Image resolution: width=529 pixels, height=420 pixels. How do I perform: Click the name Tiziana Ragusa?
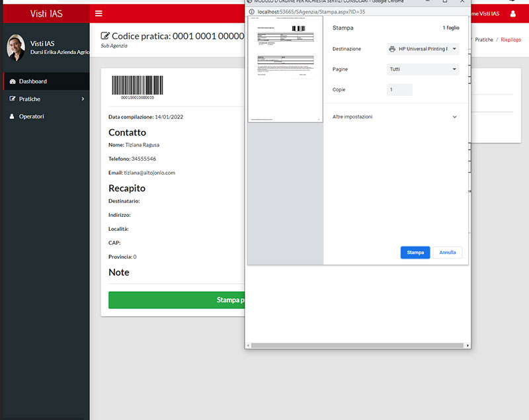[x=142, y=145]
